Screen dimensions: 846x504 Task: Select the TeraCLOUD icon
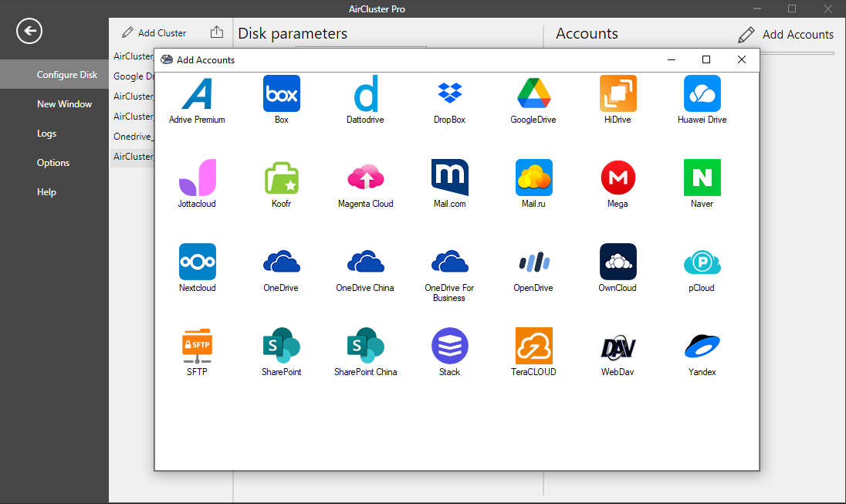[533, 347]
